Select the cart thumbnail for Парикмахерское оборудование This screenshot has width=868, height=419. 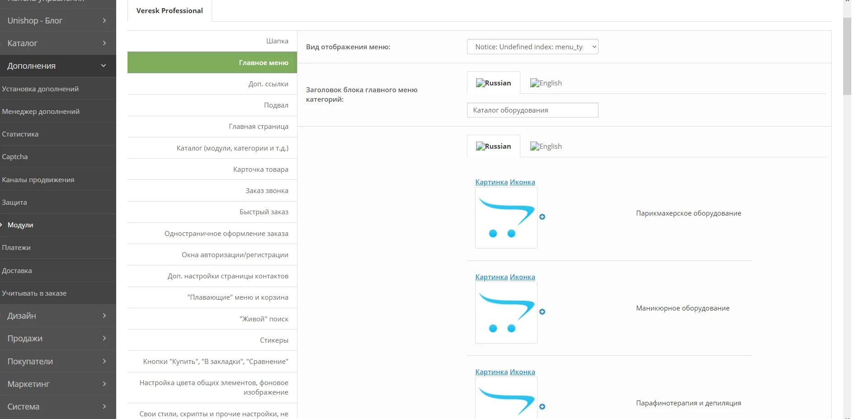coord(506,217)
